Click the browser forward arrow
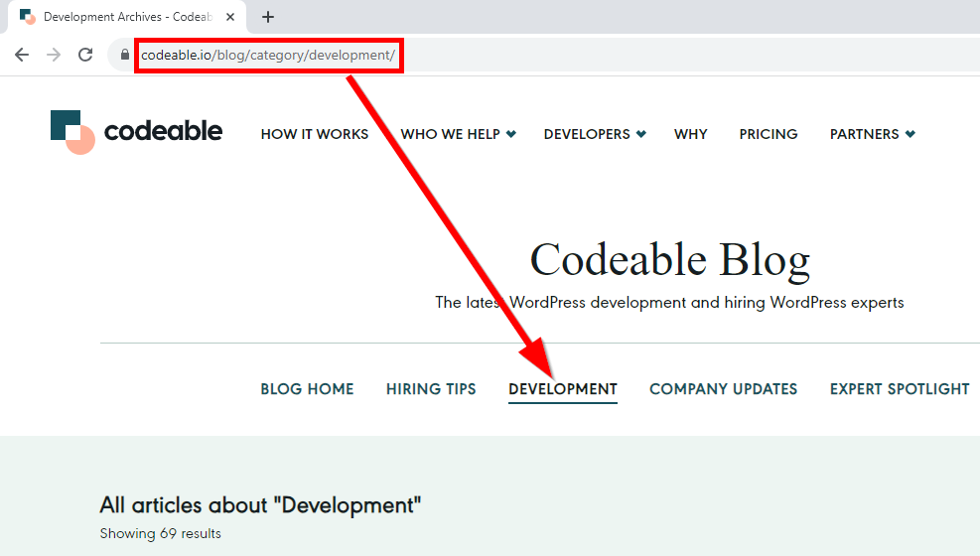Image resolution: width=980 pixels, height=556 pixels. [54, 55]
